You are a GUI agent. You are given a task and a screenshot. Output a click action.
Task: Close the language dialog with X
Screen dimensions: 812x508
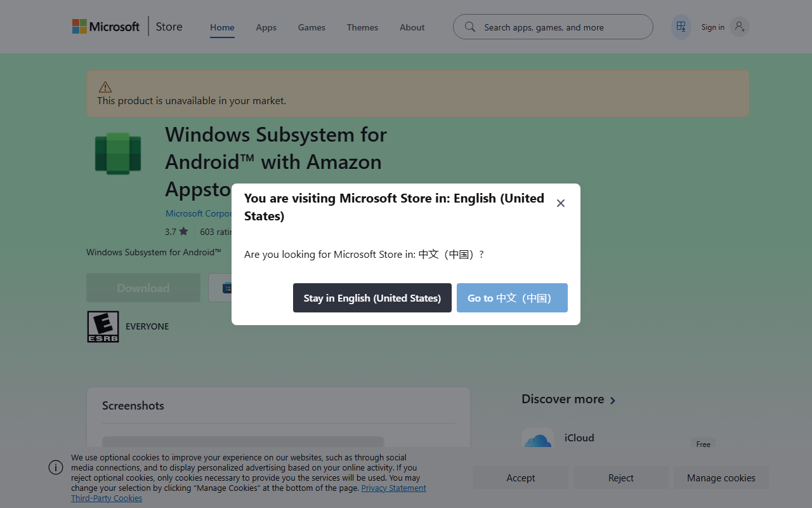tap(561, 203)
